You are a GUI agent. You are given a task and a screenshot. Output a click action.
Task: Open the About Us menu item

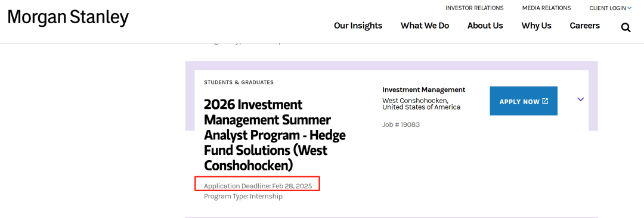coord(485,26)
